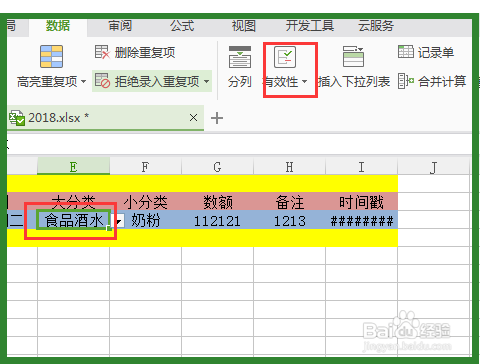Image resolution: width=480 pixels, height=364 pixels.
Task: Select the 数额 header cell
Action: [x=217, y=201]
